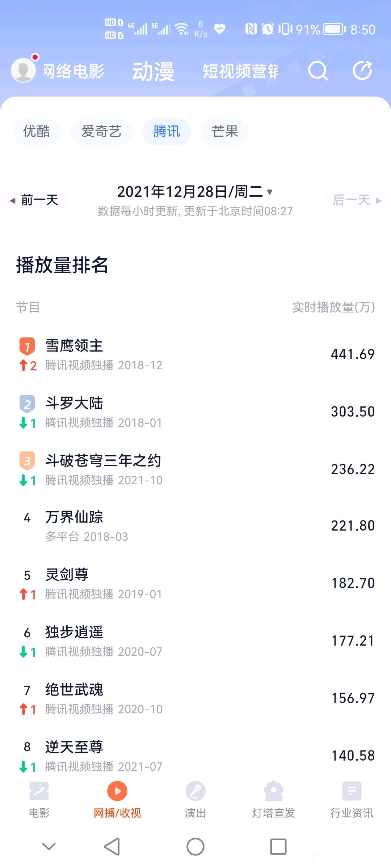Tap the share arrow icon
This screenshot has width=391, height=868.
pos(362,70)
